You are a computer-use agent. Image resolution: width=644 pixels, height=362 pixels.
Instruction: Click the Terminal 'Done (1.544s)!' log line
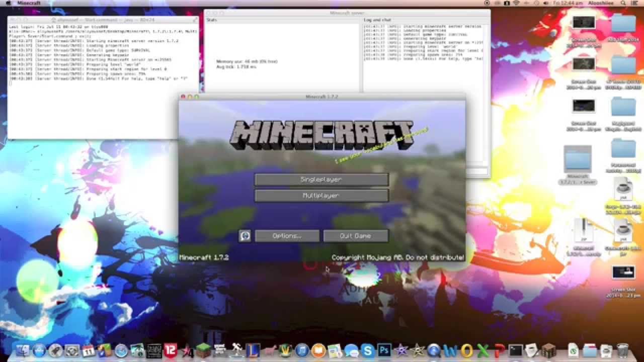pos(98,79)
